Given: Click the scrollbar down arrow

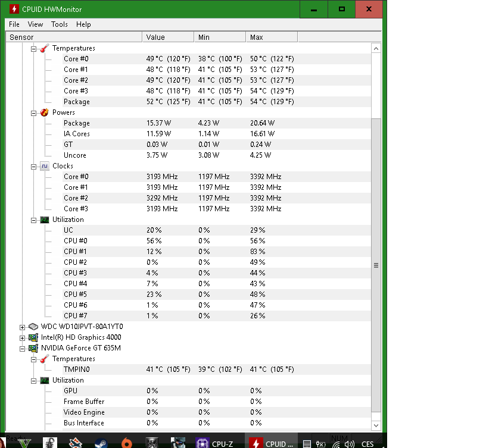Looking at the screenshot, I should (x=376, y=425).
